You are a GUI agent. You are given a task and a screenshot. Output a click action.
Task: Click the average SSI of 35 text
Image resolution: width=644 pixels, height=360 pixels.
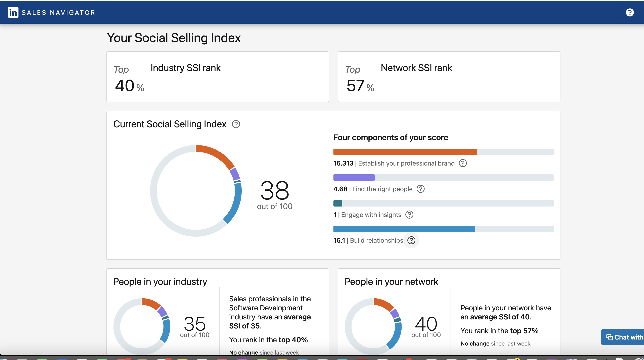(270, 321)
